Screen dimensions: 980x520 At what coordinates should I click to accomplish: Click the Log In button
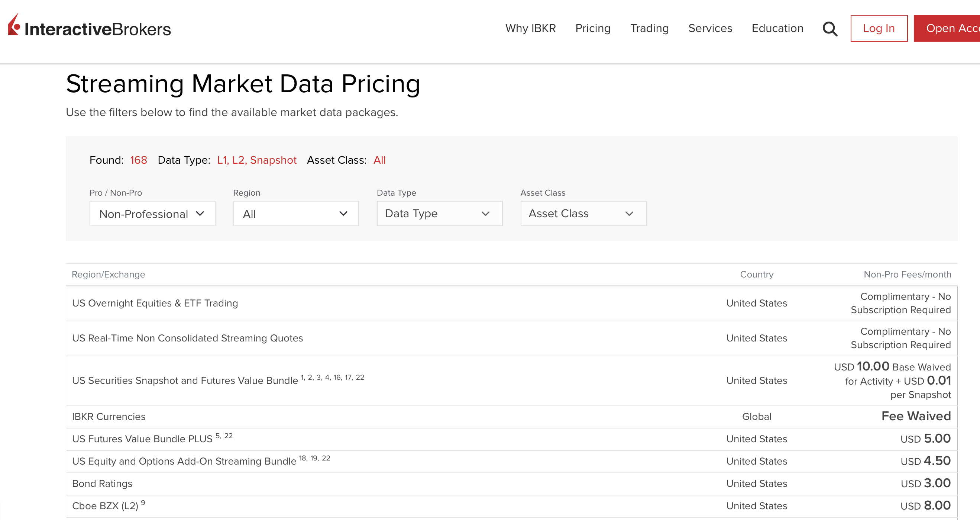pyautogui.click(x=879, y=28)
